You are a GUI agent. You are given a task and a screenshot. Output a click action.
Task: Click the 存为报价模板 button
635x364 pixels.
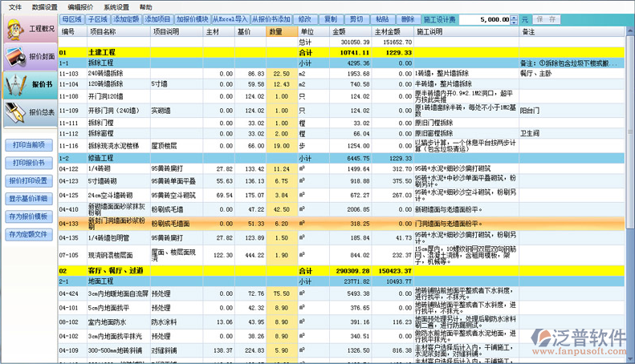[29, 216]
